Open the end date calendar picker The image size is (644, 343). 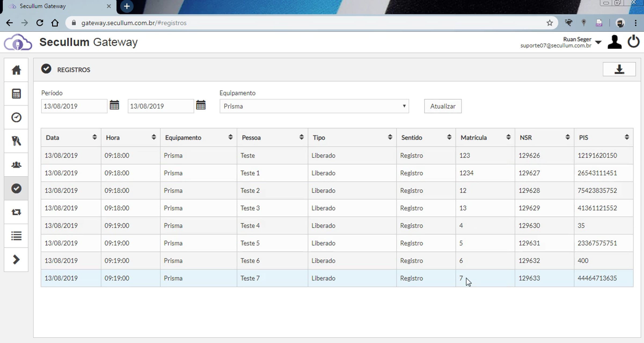tap(201, 105)
